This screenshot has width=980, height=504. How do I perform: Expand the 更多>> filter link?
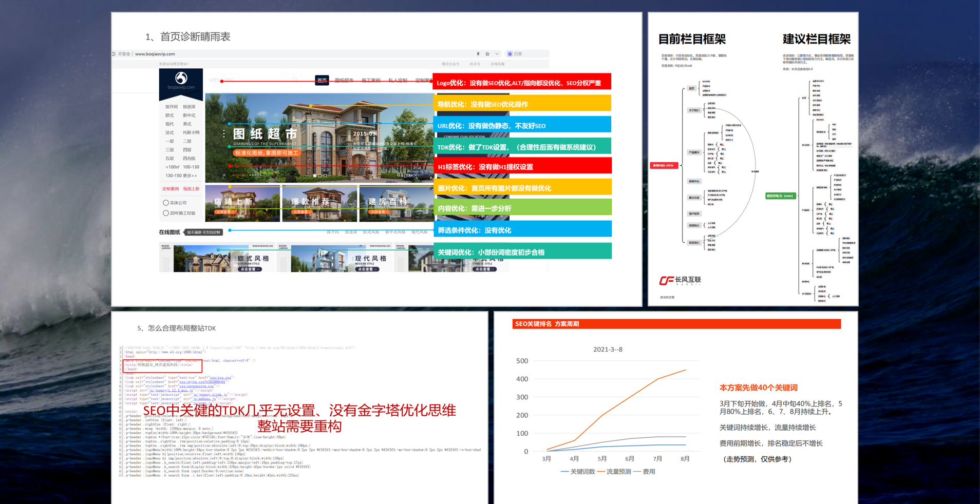pos(190,176)
